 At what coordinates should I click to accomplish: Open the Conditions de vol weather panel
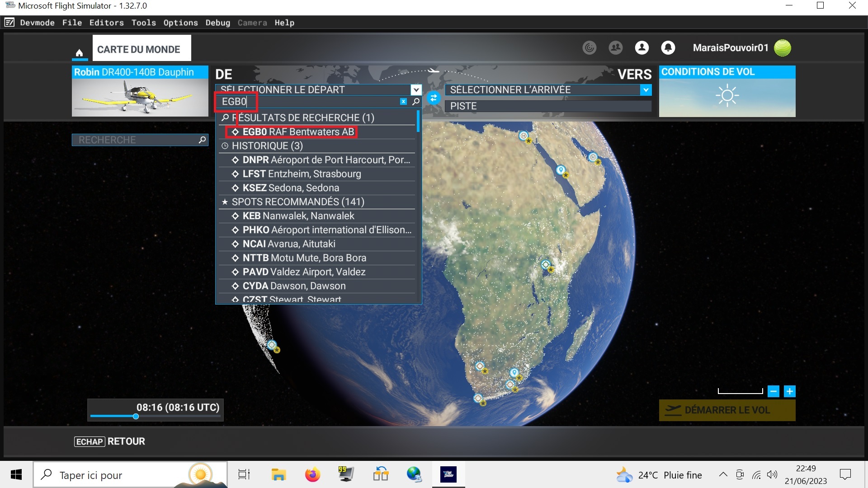[x=727, y=92]
